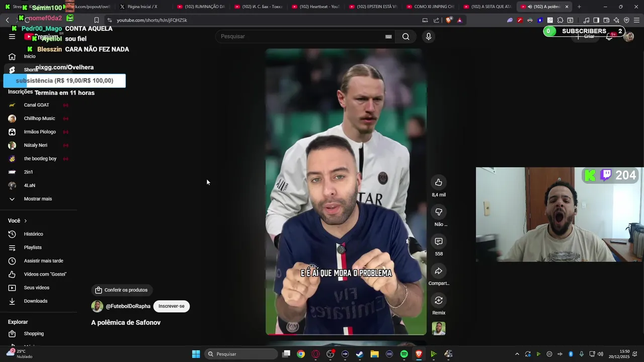Open the sound thumbnail below Remix
This screenshot has height=362, width=644.
(x=439, y=329)
